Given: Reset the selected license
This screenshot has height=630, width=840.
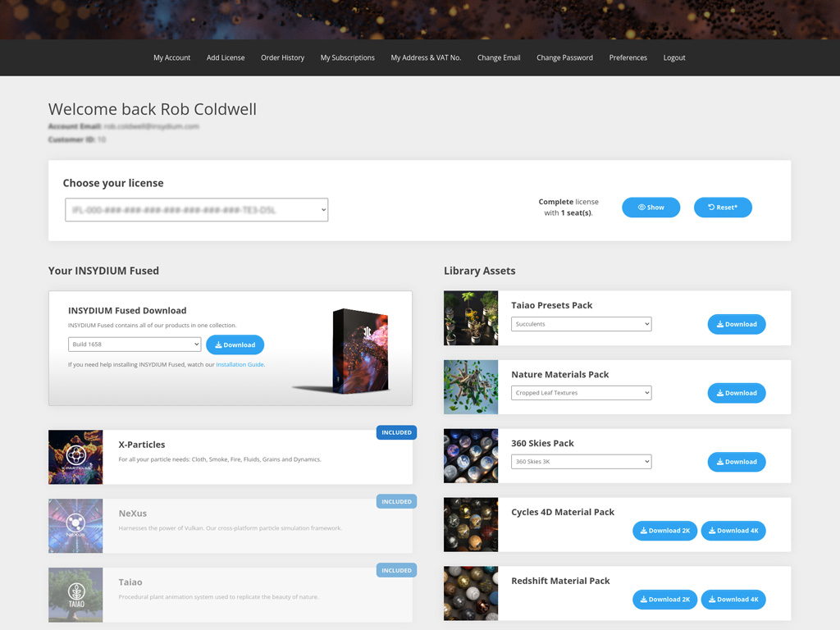Looking at the screenshot, I should pyautogui.click(x=723, y=208).
